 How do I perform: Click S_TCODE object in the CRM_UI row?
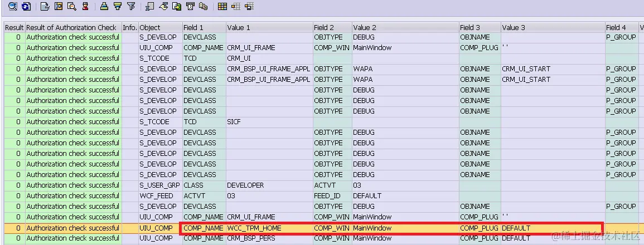161,58
